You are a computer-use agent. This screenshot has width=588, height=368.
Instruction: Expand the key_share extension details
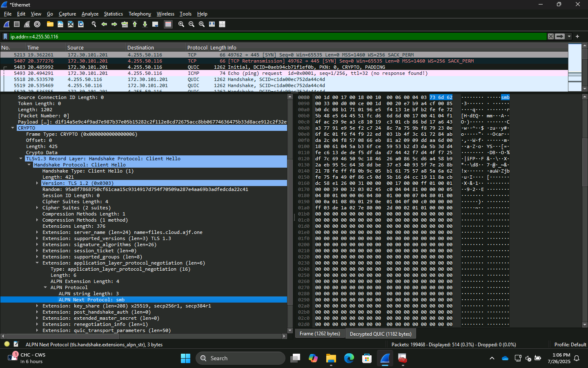(38, 305)
